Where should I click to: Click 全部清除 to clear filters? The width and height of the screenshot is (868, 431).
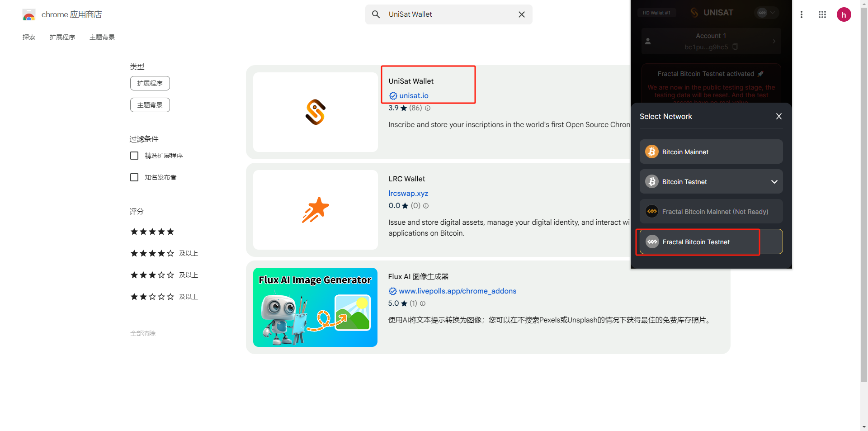coord(143,333)
